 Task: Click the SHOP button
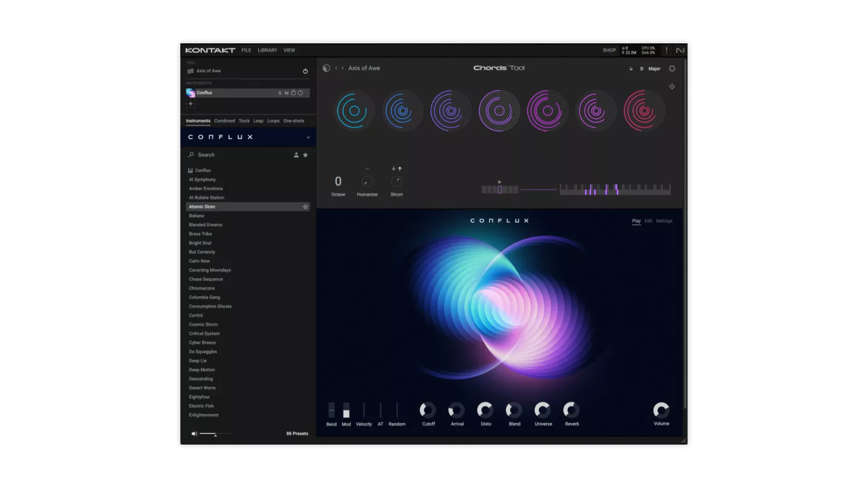(609, 51)
